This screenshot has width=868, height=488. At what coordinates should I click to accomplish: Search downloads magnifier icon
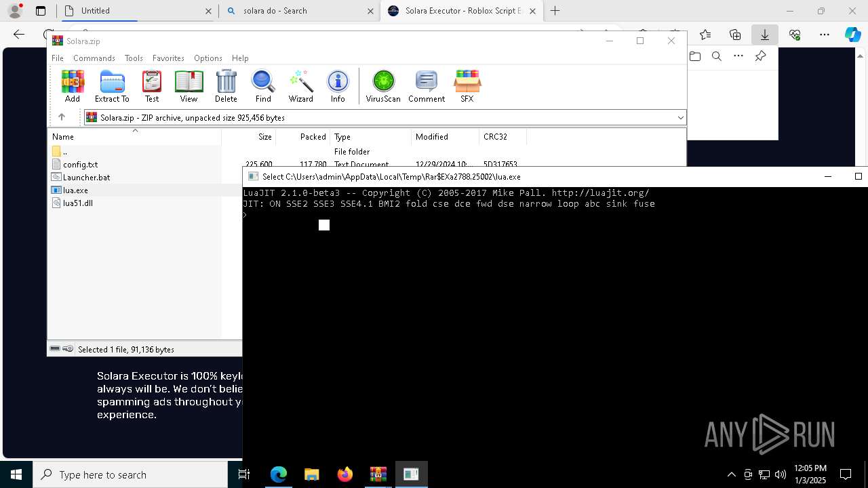click(717, 56)
